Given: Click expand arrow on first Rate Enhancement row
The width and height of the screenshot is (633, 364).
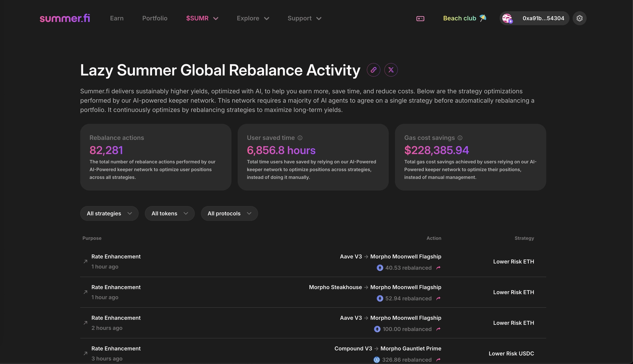Looking at the screenshot, I should 85,262.
